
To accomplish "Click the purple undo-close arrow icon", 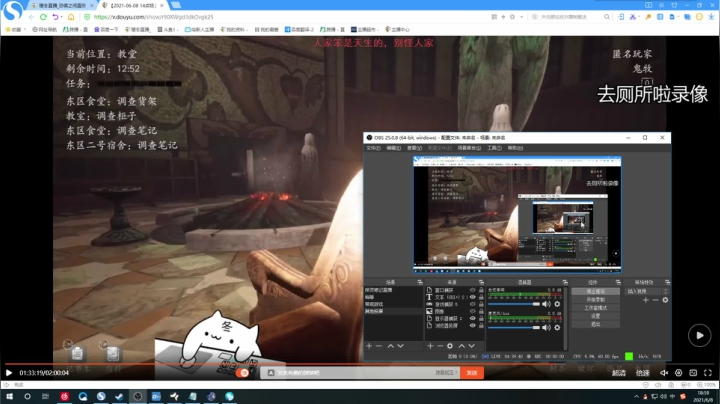I will [56, 17].
